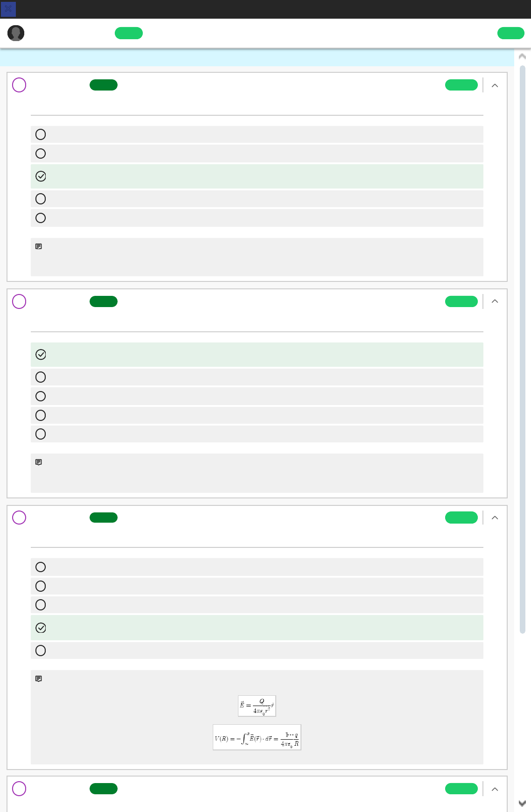Click the light green button on question two
531x812 pixels.
point(461,301)
